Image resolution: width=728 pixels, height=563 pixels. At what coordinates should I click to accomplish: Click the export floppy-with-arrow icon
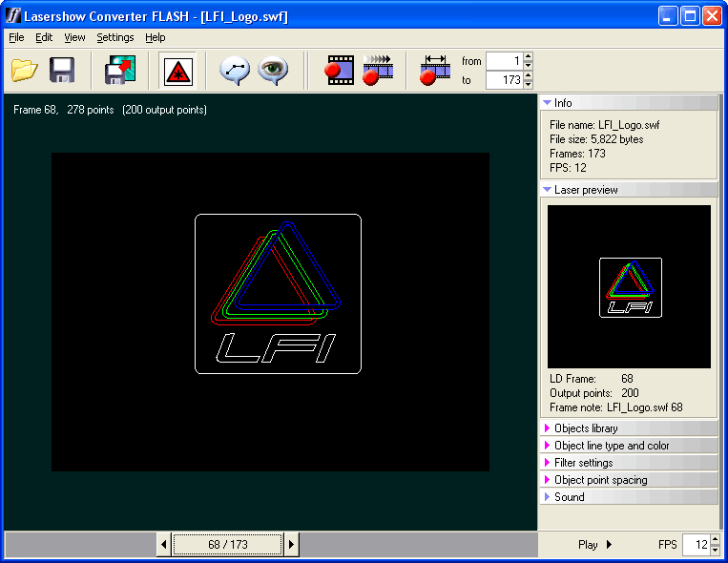click(x=120, y=71)
